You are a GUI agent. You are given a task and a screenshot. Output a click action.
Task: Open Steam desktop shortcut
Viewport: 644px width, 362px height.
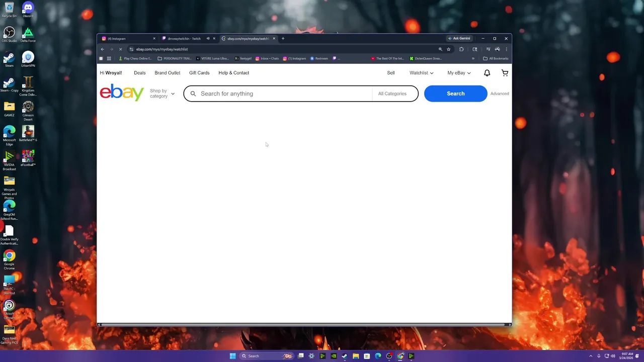pos(9,59)
